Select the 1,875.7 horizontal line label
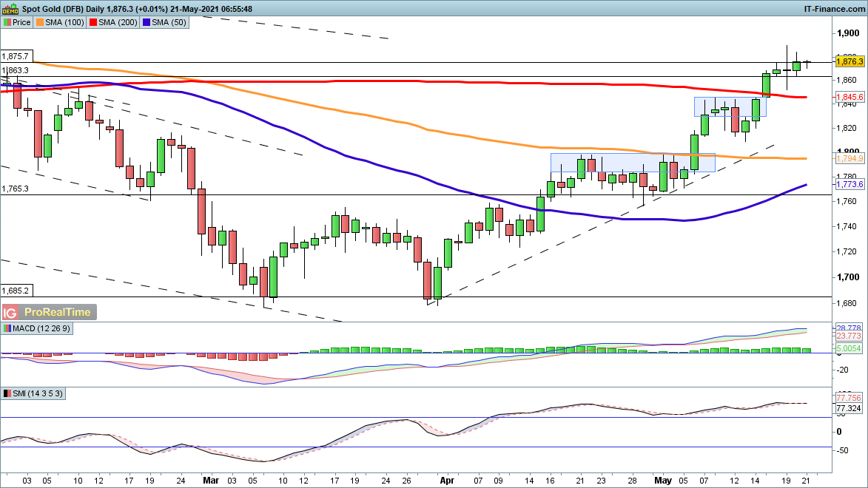The image size is (868, 488). pyautogui.click(x=16, y=56)
